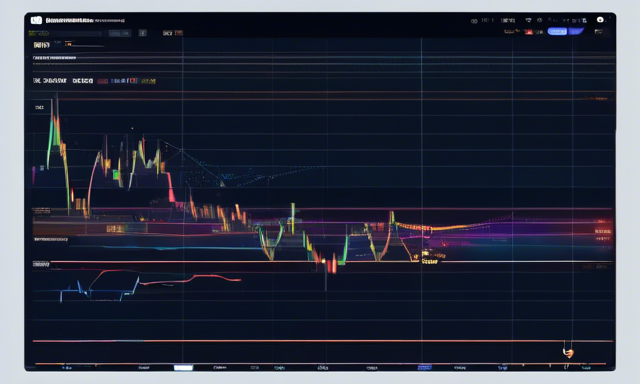Select the white highlighted tab on the bottom axis

[183, 368]
